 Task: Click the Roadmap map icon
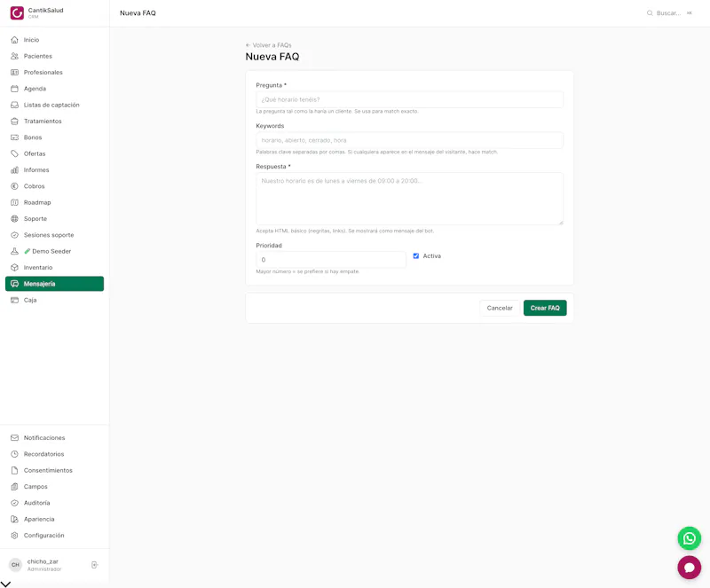(14, 203)
